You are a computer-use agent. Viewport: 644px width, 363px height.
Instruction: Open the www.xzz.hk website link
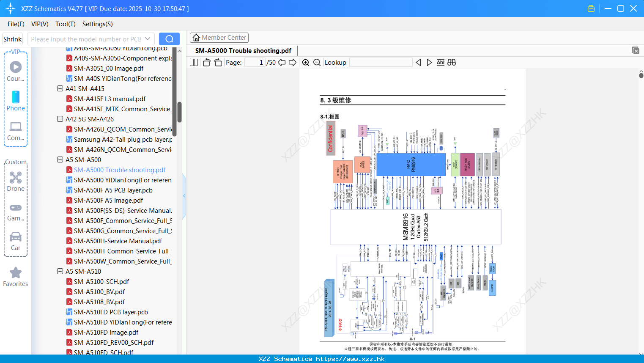pos(350,359)
